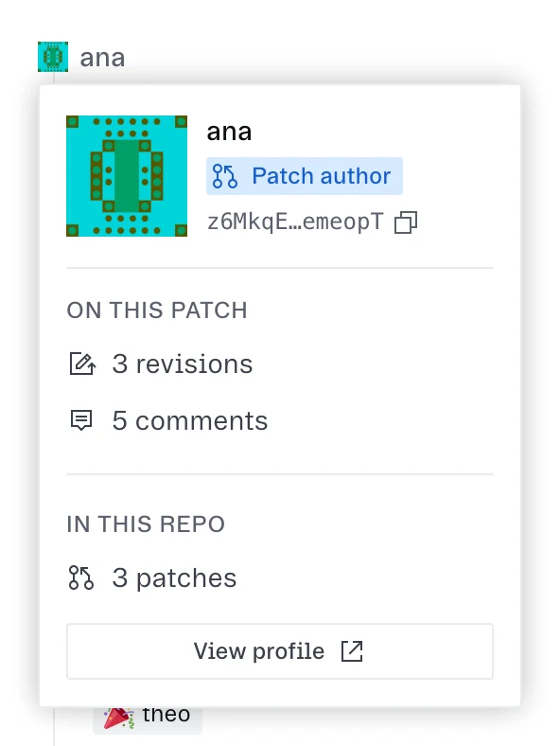Click the Patch author badge
The width and height of the screenshot is (560, 746).
tap(305, 176)
